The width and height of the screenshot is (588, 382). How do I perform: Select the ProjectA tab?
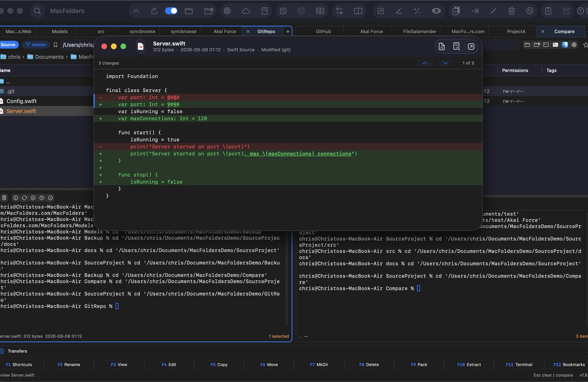[516, 32]
